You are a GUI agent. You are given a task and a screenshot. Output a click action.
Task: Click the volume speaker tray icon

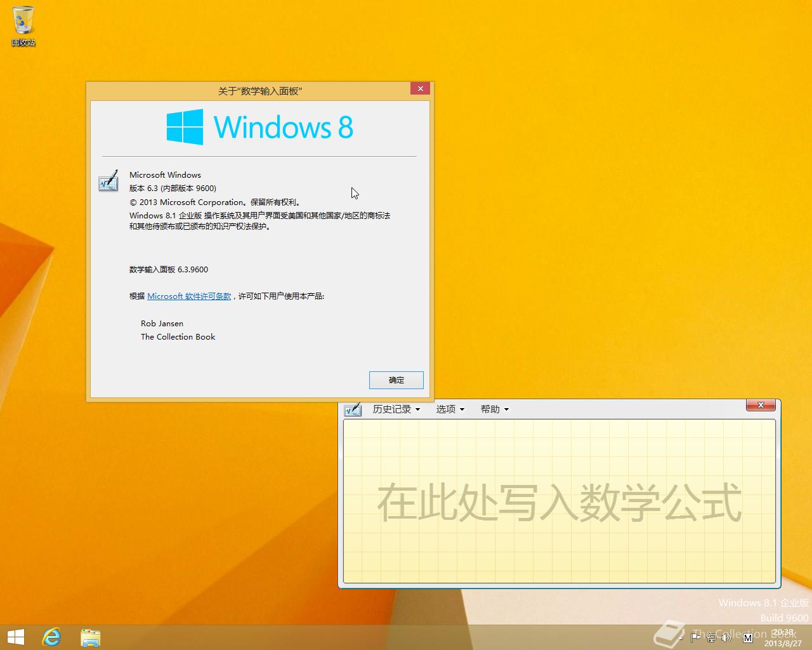pos(726,637)
